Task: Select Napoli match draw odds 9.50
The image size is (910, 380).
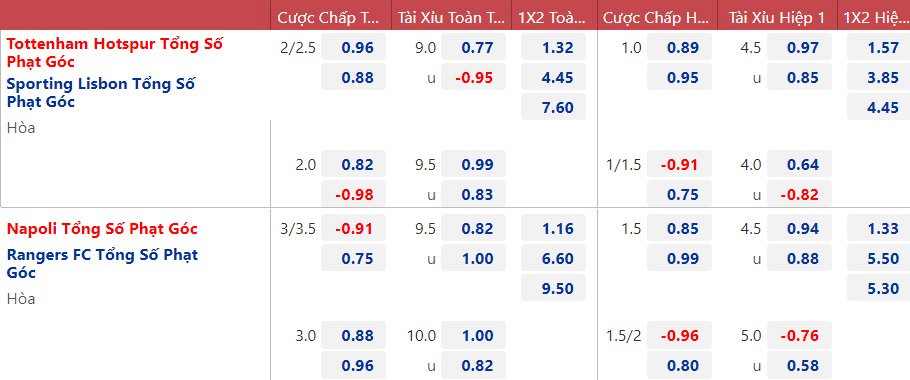Action: (x=554, y=288)
